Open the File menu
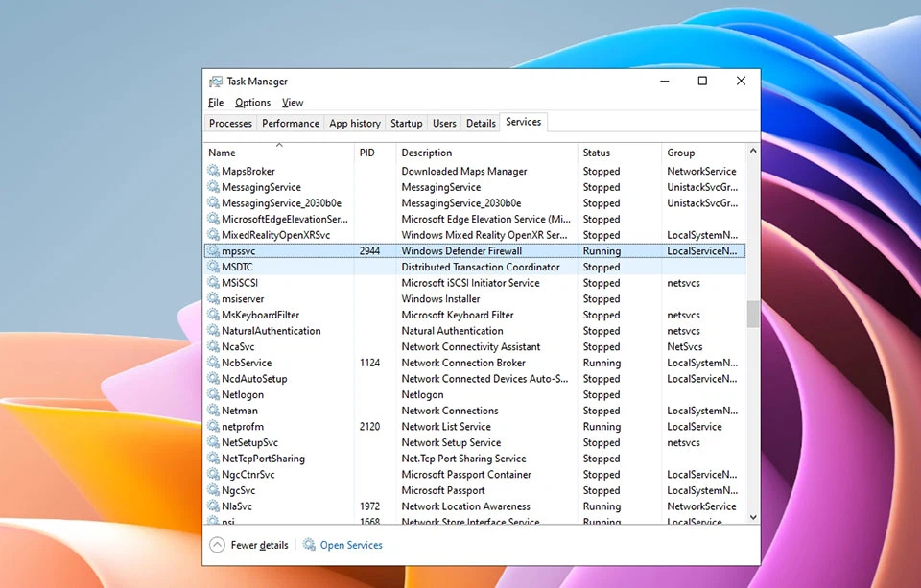The width and height of the screenshot is (921, 588). [x=216, y=103]
